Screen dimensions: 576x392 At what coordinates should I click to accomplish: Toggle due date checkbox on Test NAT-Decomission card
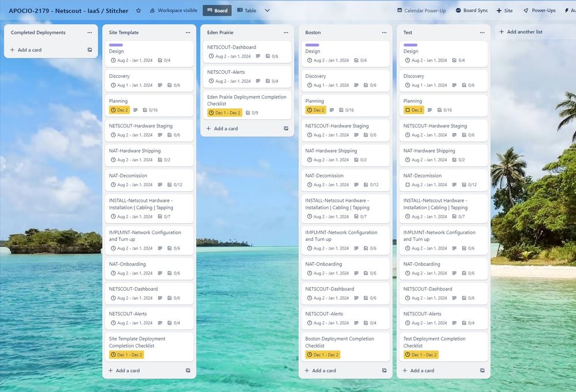408,185
